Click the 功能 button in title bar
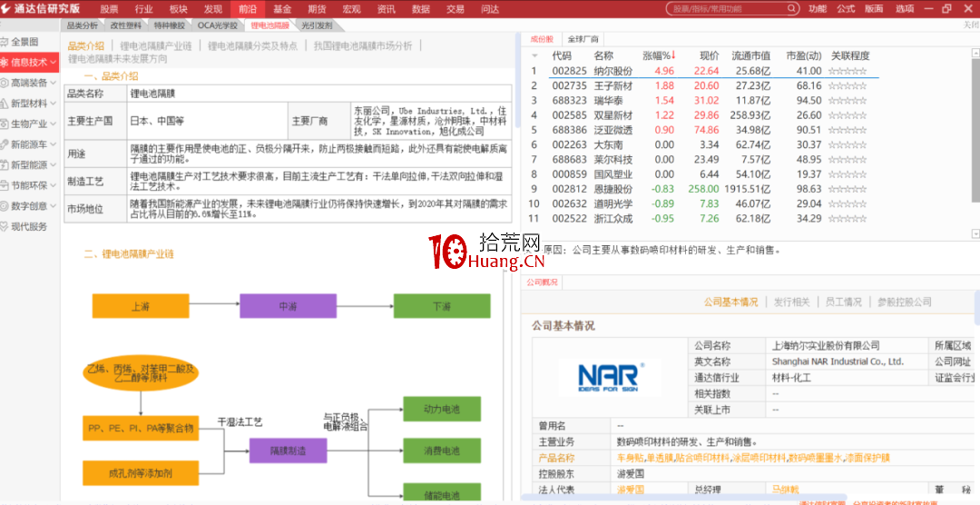This screenshot has height=505, width=980. [817, 9]
